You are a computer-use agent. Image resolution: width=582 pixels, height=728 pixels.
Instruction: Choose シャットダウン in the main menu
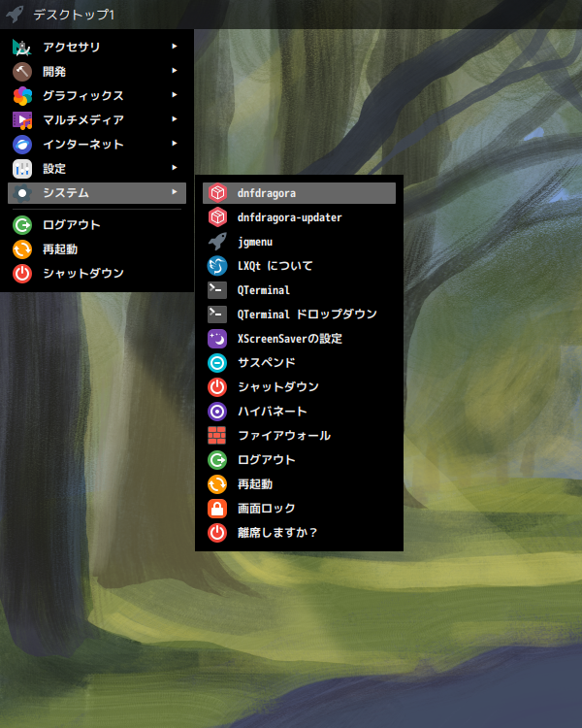click(x=97, y=274)
